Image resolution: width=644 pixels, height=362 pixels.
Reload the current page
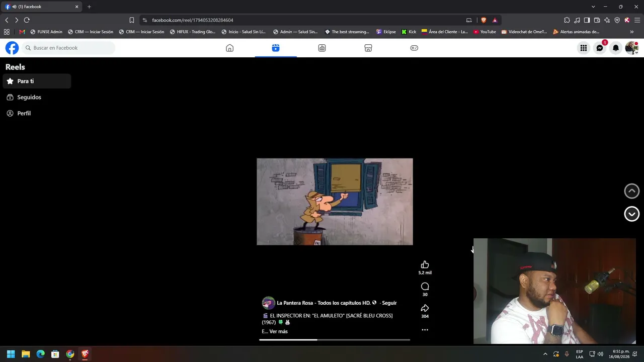[27, 20]
